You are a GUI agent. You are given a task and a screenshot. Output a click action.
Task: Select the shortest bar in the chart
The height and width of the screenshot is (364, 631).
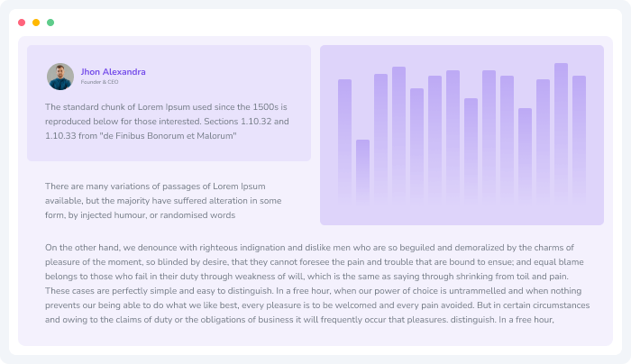click(x=362, y=169)
